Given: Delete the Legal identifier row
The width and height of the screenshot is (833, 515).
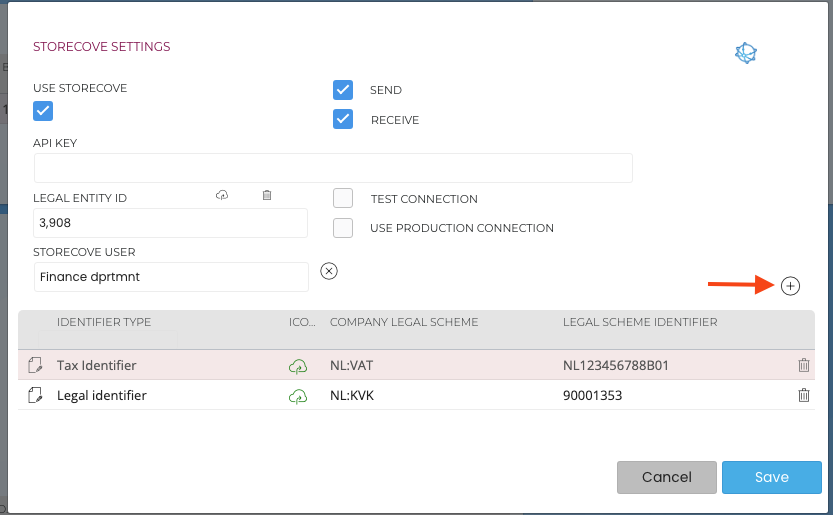Looking at the screenshot, I should point(803,396).
